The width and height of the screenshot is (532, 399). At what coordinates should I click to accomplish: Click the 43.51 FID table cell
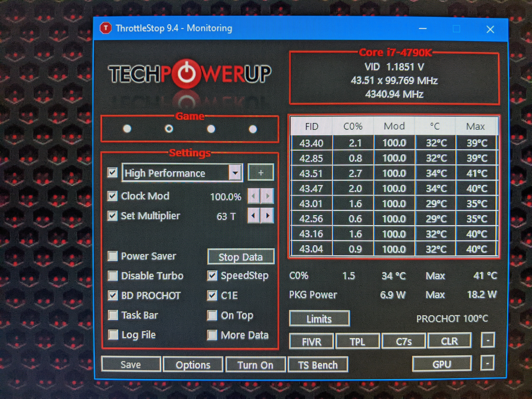click(312, 173)
